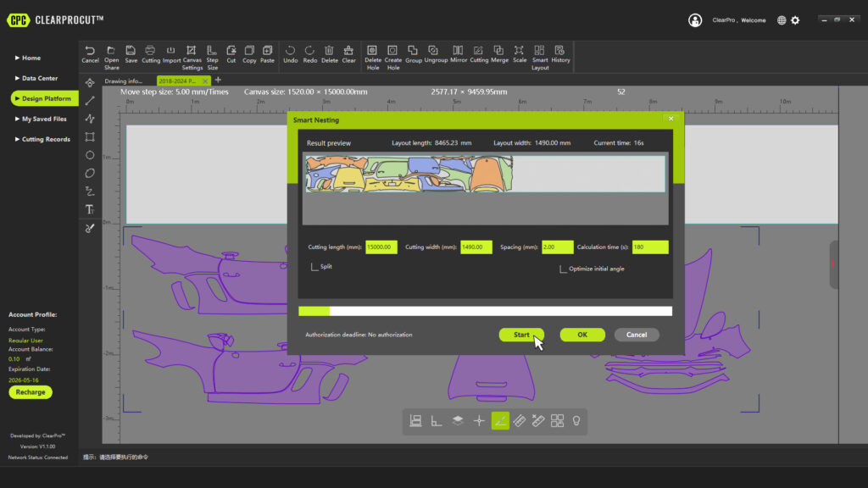
Task: Ungroup the selected shapes
Action: click(x=435, y=54)
